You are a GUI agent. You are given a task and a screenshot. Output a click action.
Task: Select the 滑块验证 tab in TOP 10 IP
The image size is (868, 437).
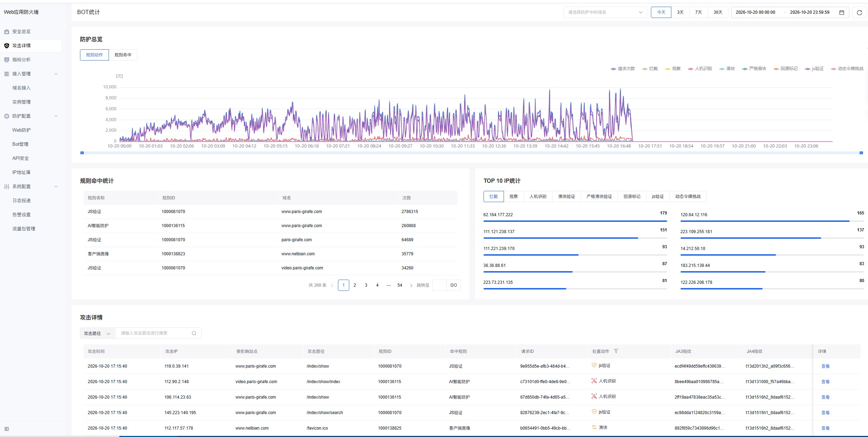[x=566, y=196]
